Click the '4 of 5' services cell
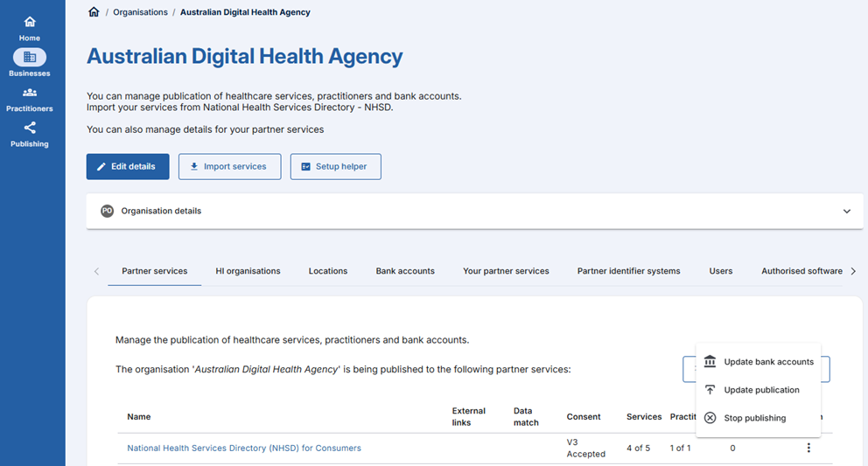The width and height of the screenshot is (868, 466). (638, 449)
